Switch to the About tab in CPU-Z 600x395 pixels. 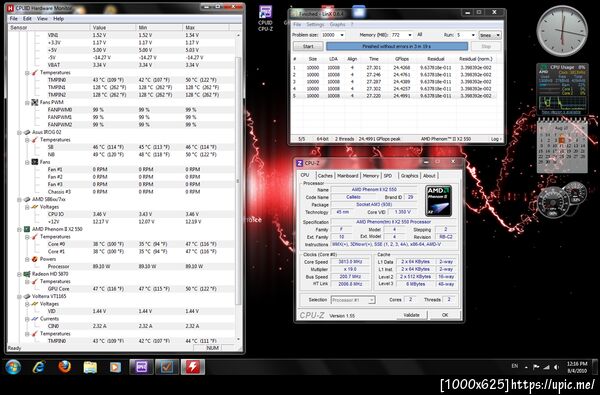(429, 176)
